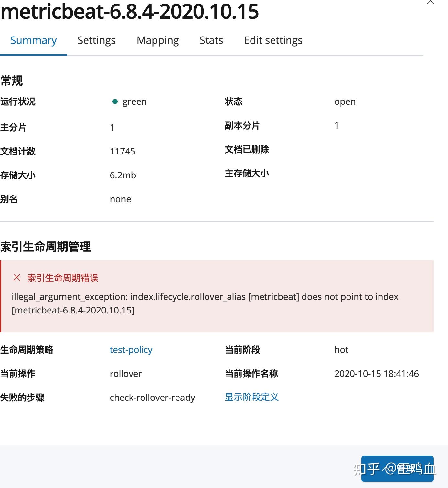Screen dimensions: 448x488
Task: Select the Summary tab
Action: point(34,40)
